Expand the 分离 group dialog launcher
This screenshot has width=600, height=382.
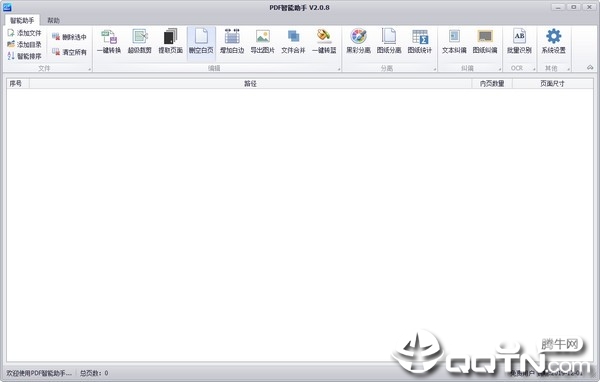point(435,69)
